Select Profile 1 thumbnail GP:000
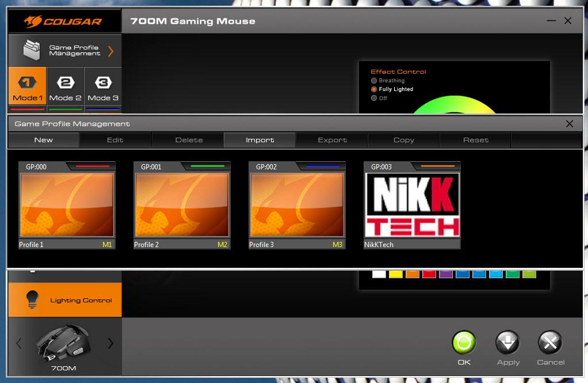This screenshot has height=383, width=588. [67, 204]
